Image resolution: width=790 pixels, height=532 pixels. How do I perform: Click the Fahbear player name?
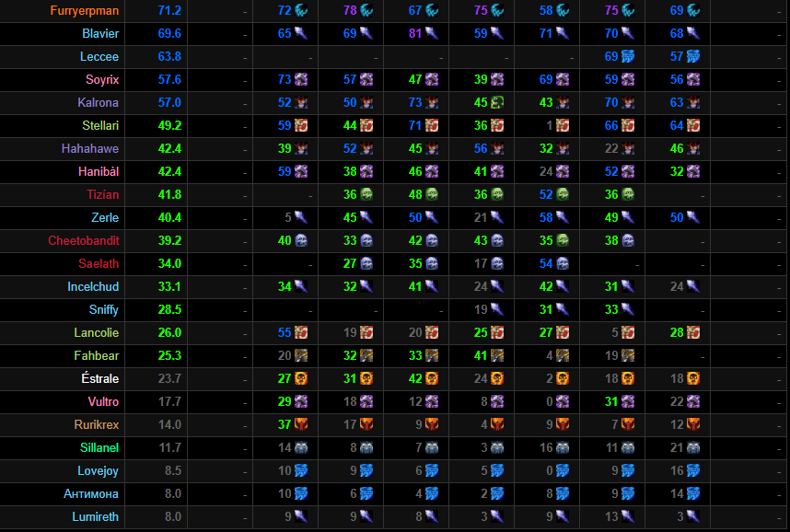click(x=97, y=355)
